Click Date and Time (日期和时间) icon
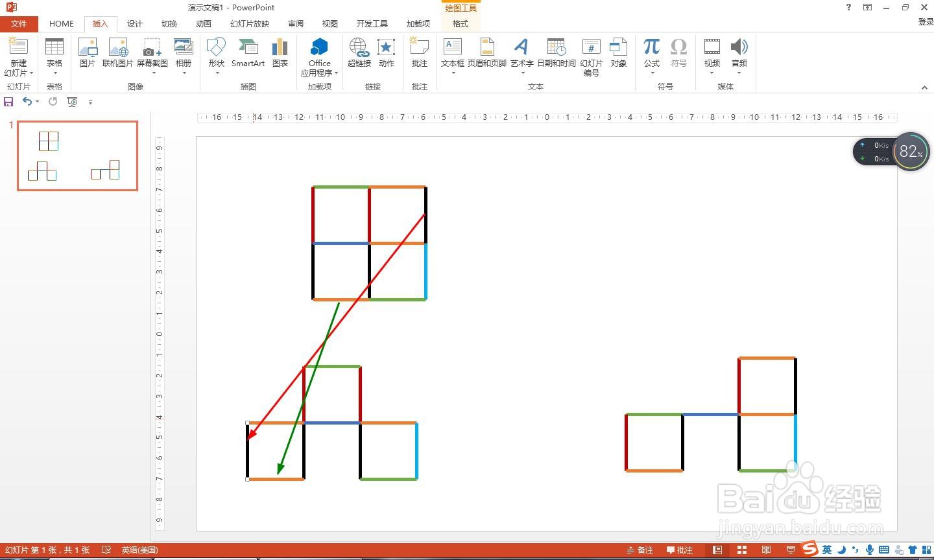 pyautogui.click(x=556, y=47)
